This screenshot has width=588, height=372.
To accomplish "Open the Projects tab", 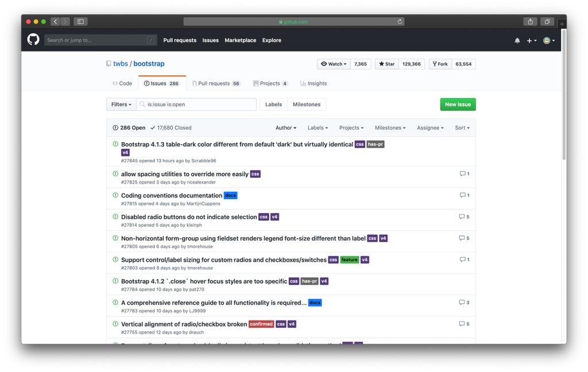I will 270,83.
